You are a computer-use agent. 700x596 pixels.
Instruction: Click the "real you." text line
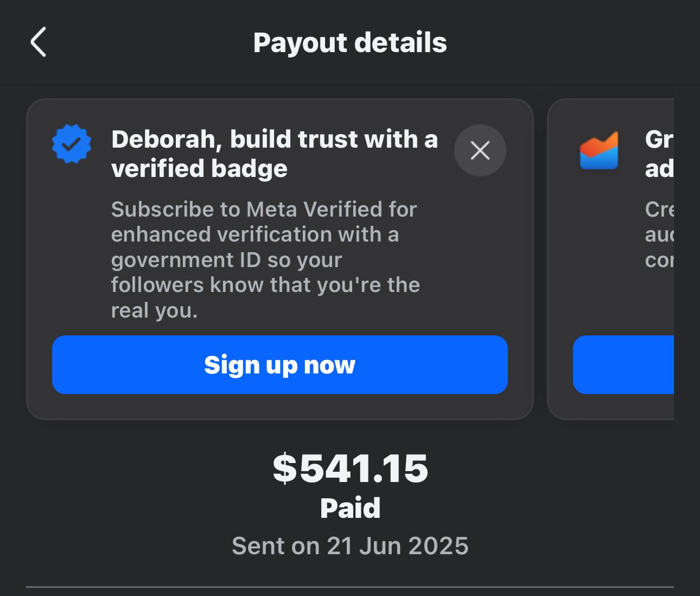click(x=154, y=310)
